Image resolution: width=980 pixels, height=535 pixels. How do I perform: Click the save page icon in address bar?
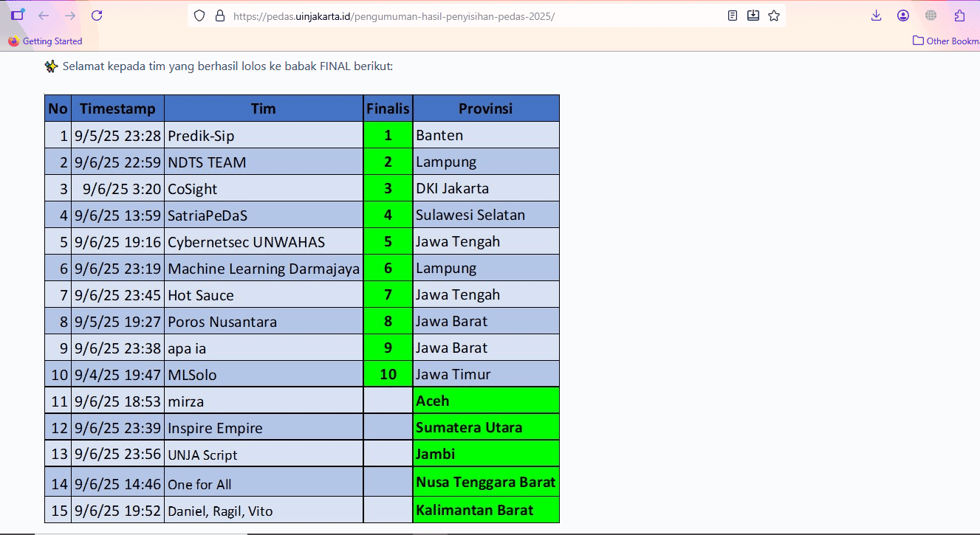[753, 15]
